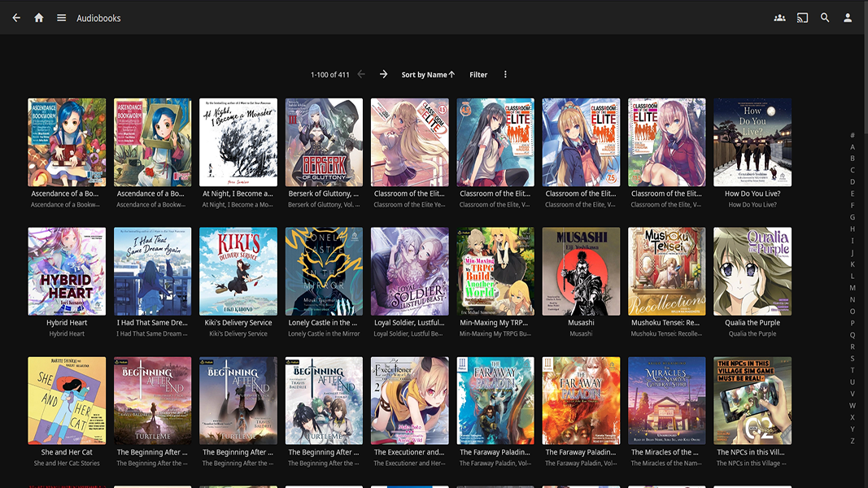The width and height of the screenshot is (868, 488).
Task: Open the Musashi title link
Action: (581, 323)
